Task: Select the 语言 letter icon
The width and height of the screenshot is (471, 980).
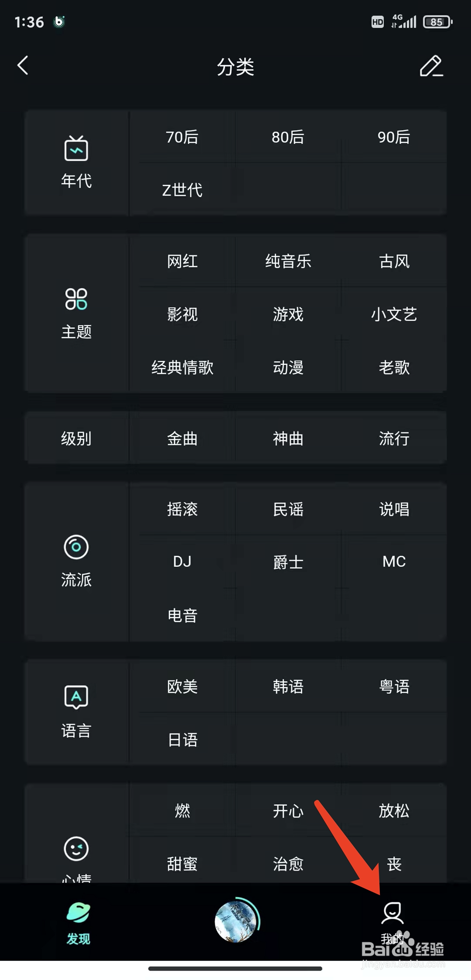Action: coord(76,697)
